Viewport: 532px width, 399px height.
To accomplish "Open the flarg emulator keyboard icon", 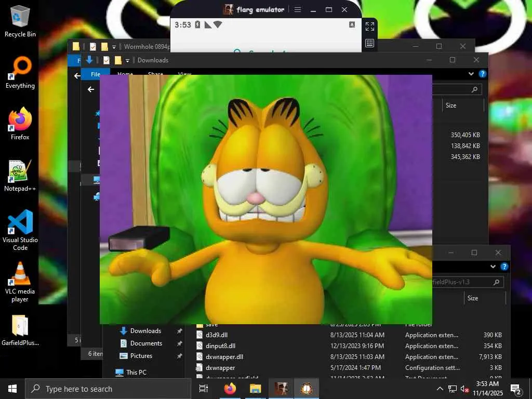I will tap(370, 43).
